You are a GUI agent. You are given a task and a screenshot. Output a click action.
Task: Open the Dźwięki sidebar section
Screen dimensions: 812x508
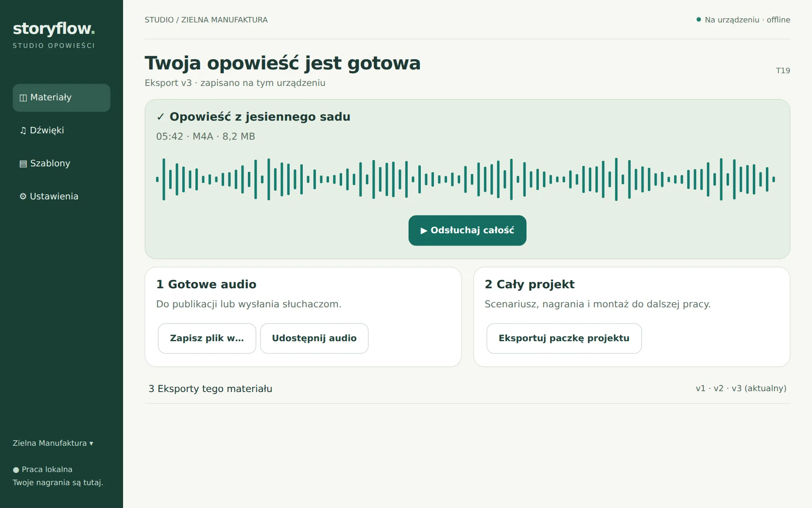tap(61, 130)
